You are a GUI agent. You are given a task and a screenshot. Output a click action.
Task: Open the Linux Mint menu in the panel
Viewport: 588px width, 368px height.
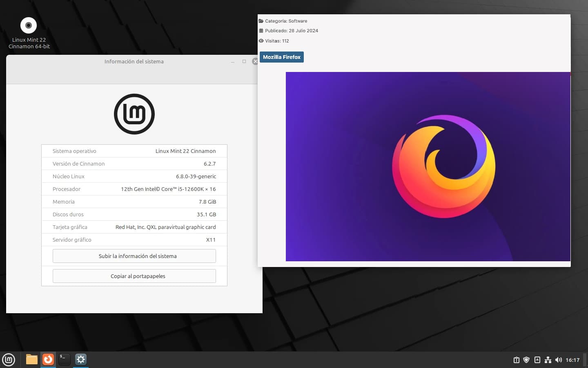click(9, 360)
